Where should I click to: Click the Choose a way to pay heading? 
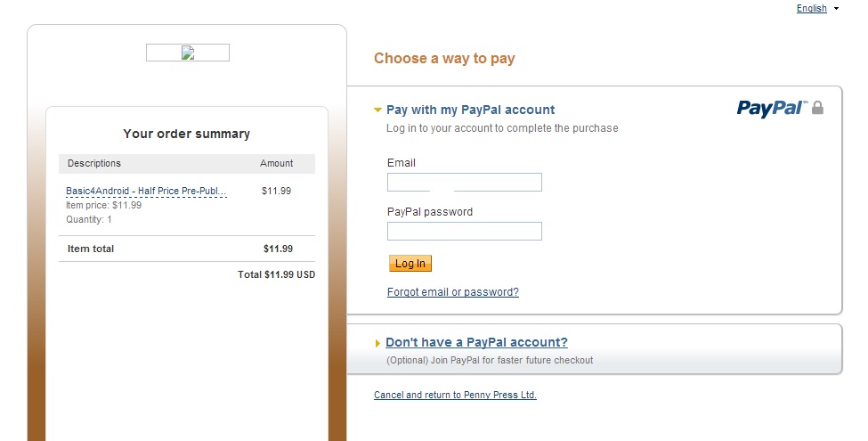(x=444, y=59)
